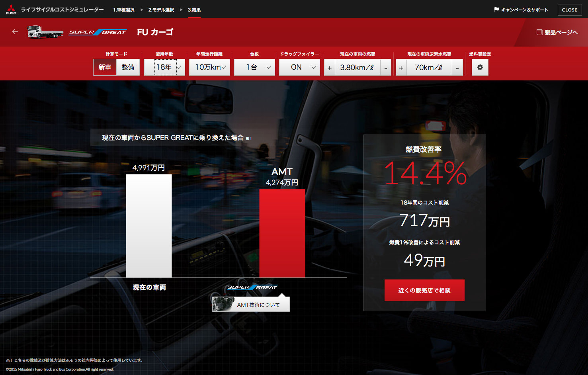Click the ※1 footnote text
Screen dimensions: 588x375
(x=74, y=360)
